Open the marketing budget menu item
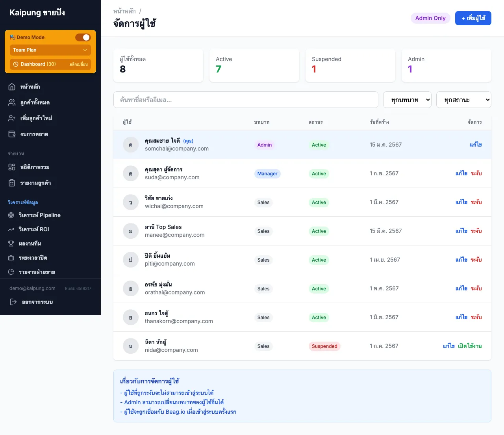The width and height of the screenshot is (504, 435). pyautogui.click(x=34, y=134)
